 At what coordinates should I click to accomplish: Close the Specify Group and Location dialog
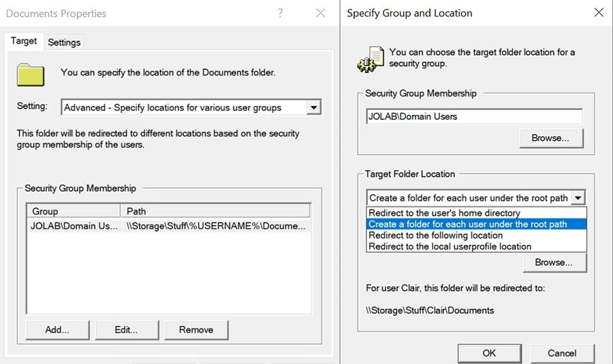click(598, 13)
